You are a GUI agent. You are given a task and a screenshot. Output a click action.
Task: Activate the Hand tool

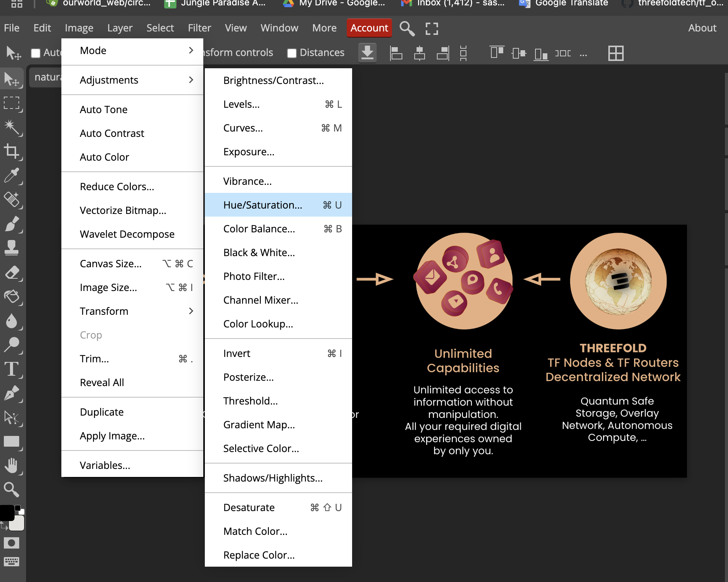tap(11, 465)
